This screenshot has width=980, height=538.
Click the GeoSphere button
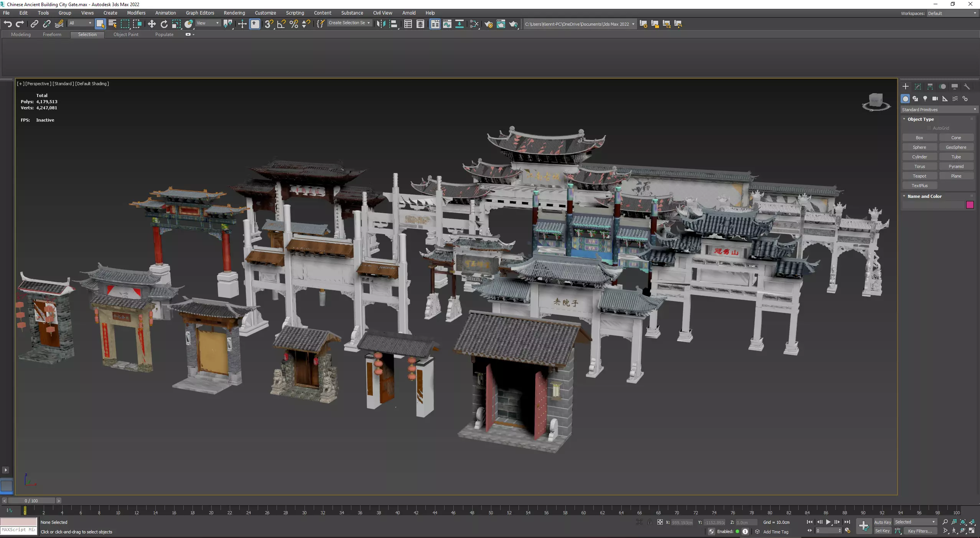(x=956, y=147)
